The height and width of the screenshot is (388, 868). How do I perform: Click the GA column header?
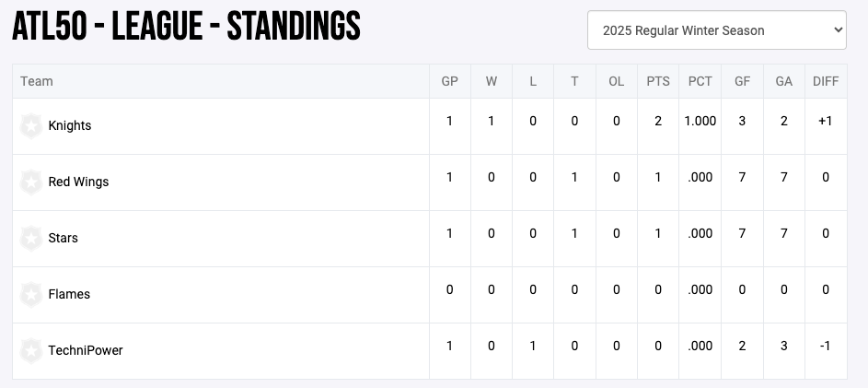pyautogui.click(x=783, y=81)
